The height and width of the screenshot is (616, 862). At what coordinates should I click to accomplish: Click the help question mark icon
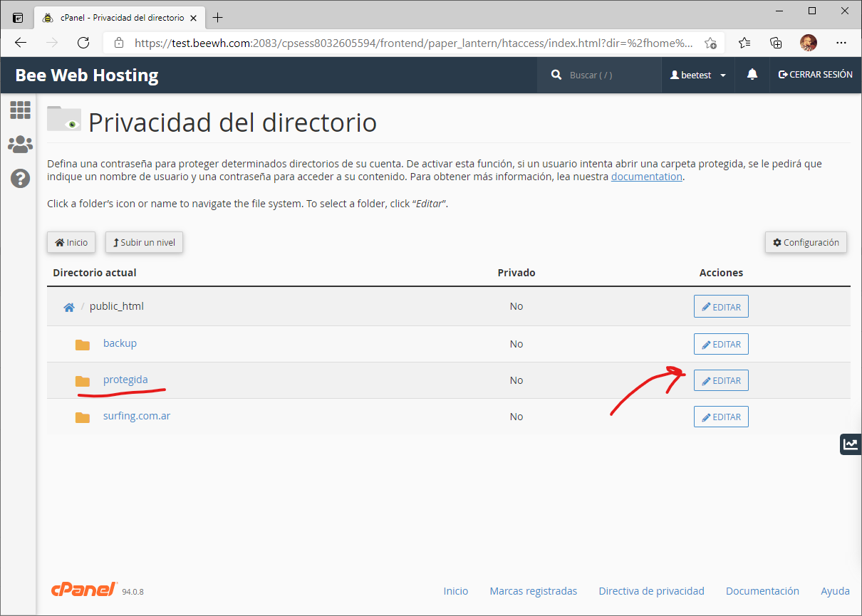20,178
